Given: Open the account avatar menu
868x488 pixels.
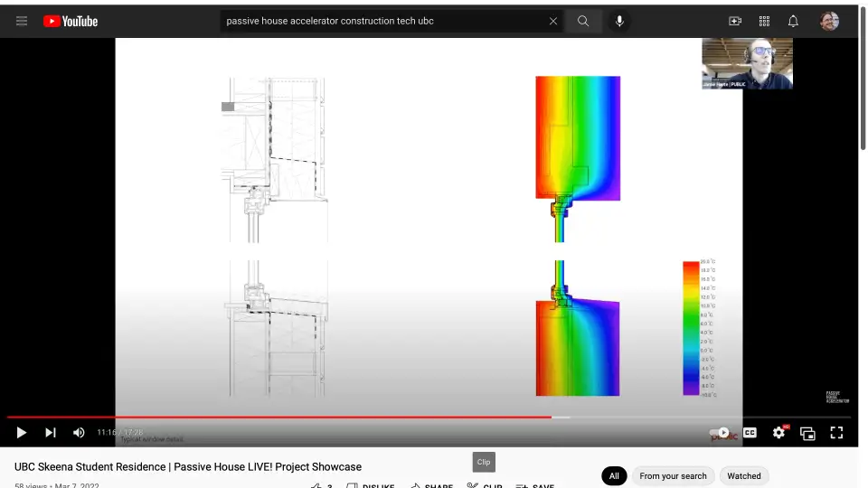Looking at the screenshot, I should click(x=829, y=21).
